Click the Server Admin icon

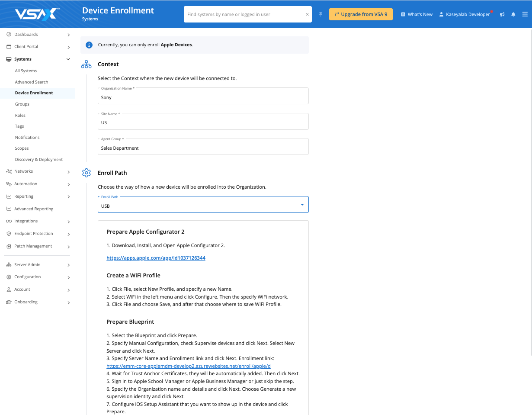pyautogui.click(x=9, y=265)
